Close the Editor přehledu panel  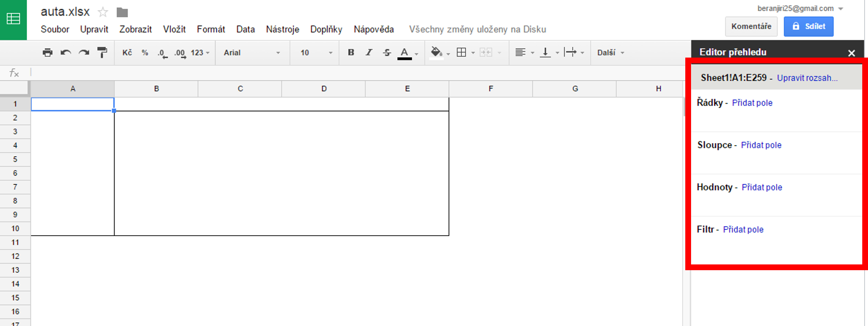[x=852, y=53]
